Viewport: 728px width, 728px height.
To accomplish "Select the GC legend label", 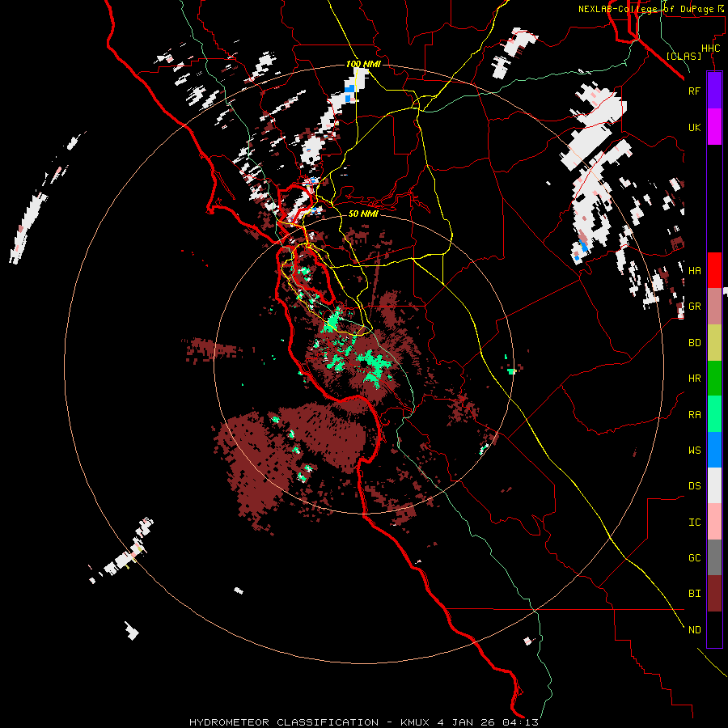I will tap(694, 558).
